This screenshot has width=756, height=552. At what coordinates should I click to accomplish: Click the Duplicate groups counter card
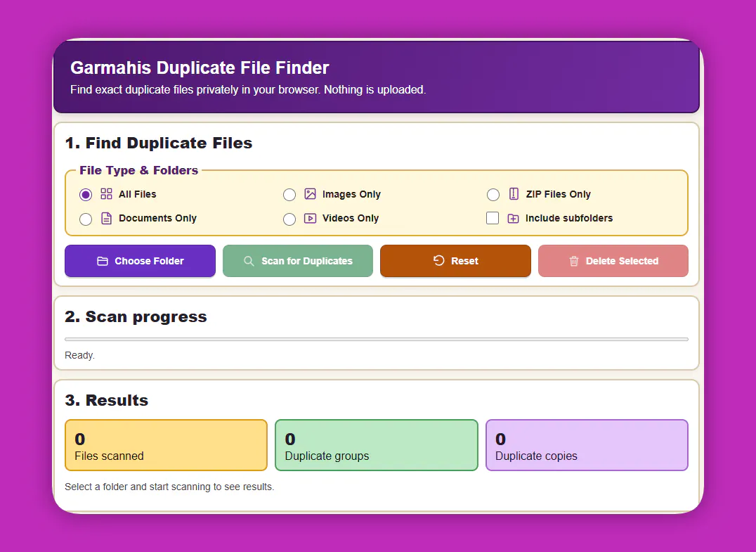point(377,445)
